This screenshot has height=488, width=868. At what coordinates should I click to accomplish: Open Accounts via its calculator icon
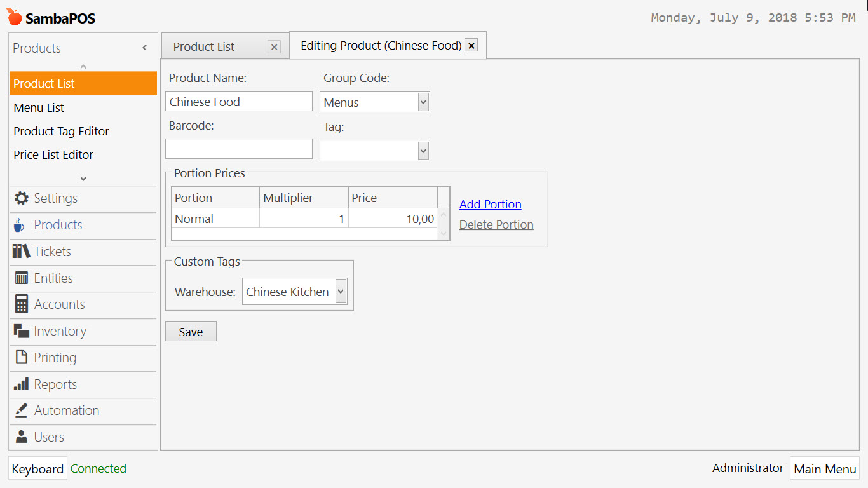[20, 305]
